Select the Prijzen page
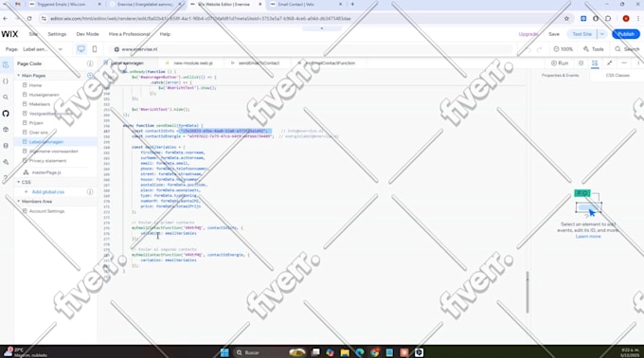This screenshot has height=358, width=644. (x=36, y=123)
